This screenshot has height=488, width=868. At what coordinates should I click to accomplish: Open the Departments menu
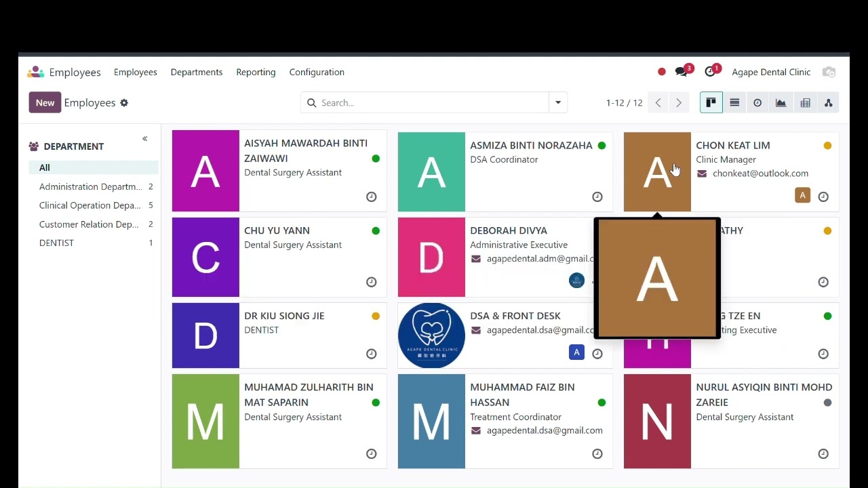pos(197,72)
